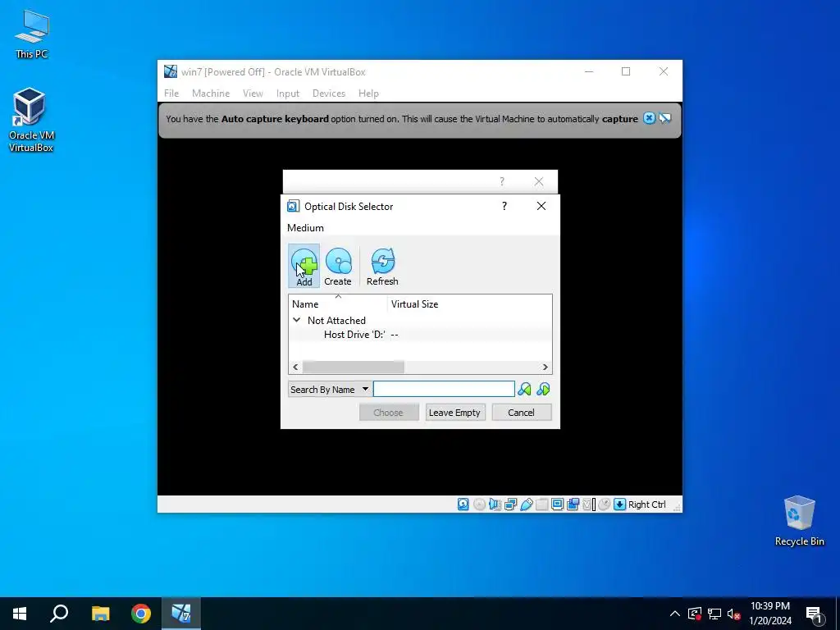
Task: Click the mouse integration indicator
Action: click(x=605, y=504)
